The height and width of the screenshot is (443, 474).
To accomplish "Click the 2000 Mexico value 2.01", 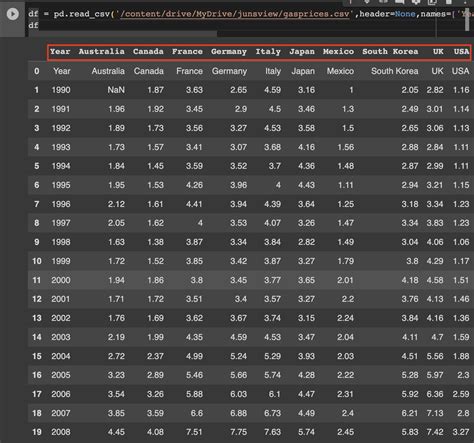I will click(x=345, y=280).
